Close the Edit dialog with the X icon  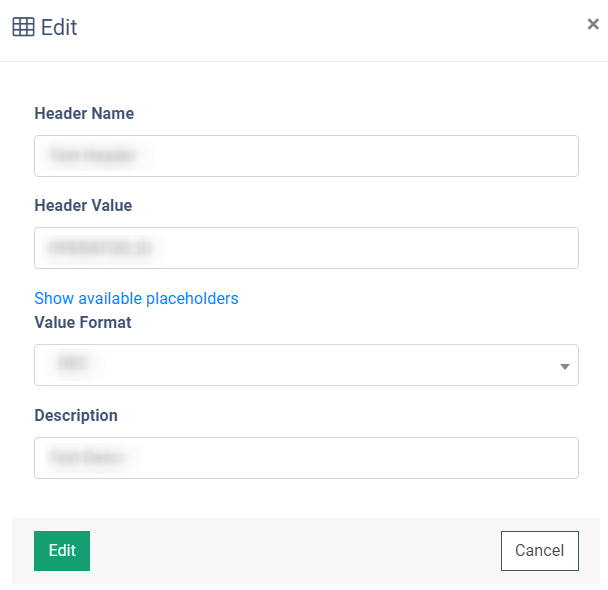coord(593,24)
